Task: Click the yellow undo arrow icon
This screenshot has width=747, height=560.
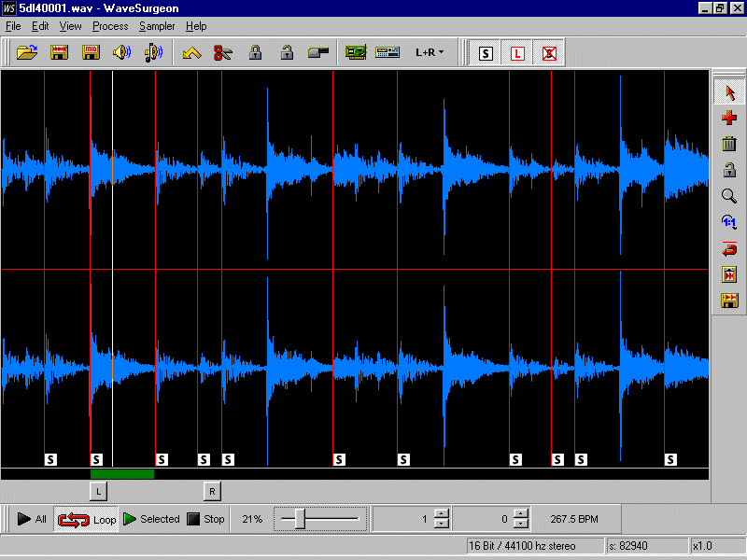Action: point(191,52)
